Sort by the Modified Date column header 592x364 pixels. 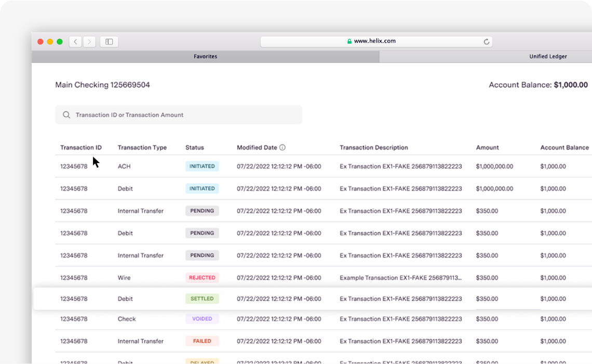(257, 147)
